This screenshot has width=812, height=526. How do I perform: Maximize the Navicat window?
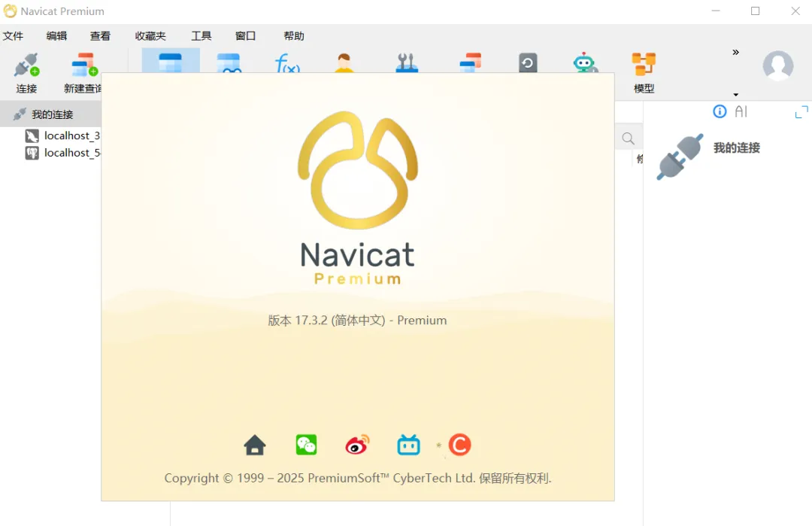pos(755,11)
